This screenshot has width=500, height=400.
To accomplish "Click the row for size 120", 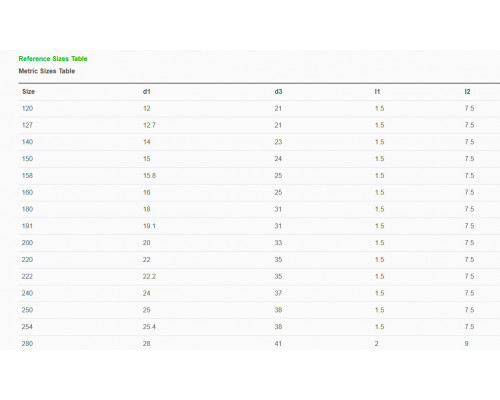I will [x=259, y=109].
